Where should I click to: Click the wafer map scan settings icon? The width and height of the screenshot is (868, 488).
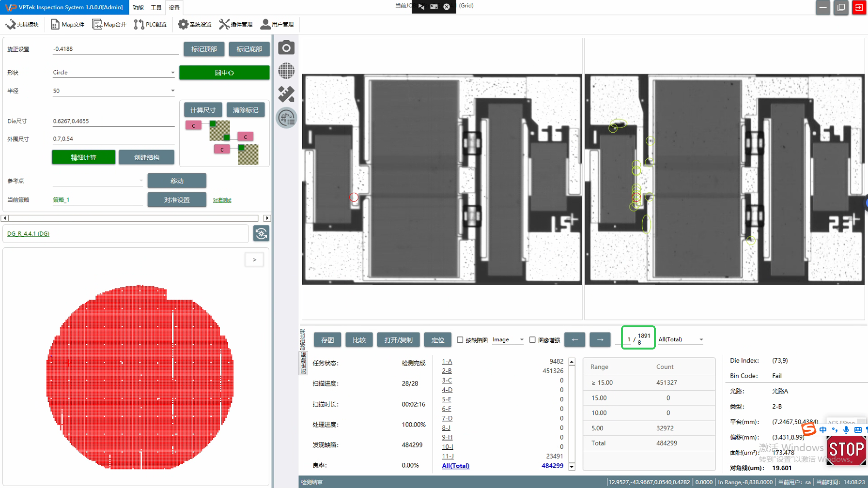(286, 118)
